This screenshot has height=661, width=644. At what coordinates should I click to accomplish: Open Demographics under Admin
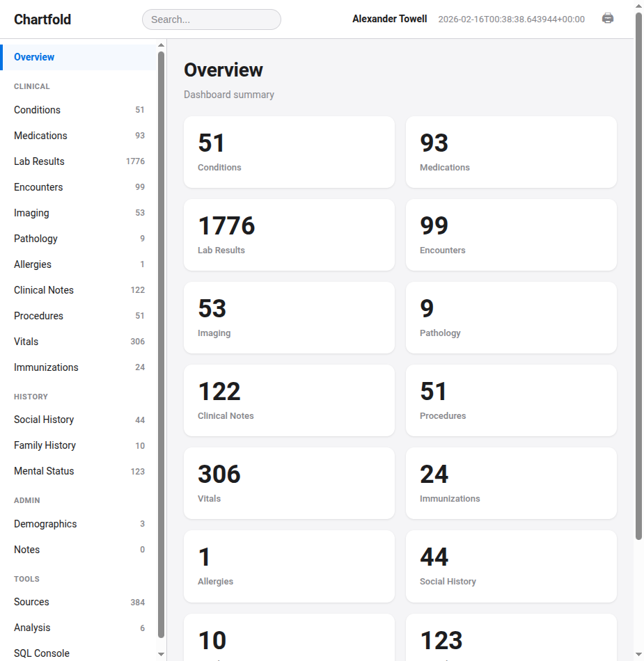point(45,524)
